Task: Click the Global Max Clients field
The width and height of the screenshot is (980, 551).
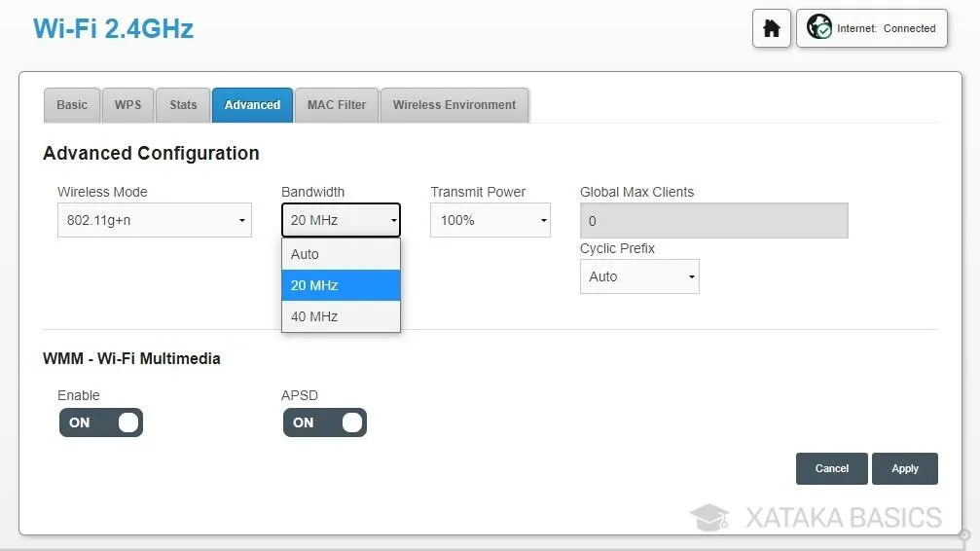Action: [x=713, y=221]
